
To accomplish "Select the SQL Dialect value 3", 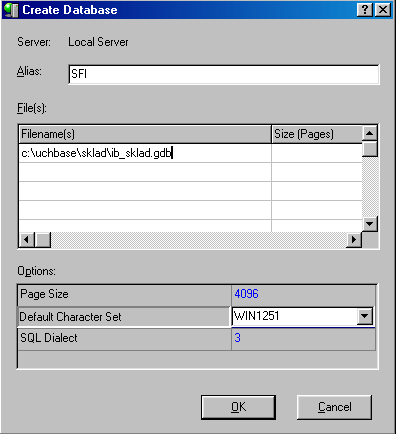I will (x=237, y=338).
